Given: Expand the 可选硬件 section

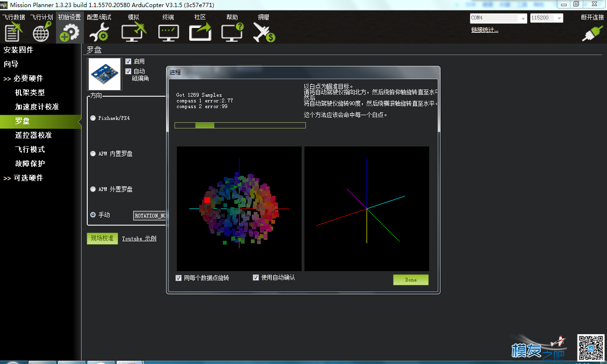Looking at the screenshot, I should (x=23, y=178).
